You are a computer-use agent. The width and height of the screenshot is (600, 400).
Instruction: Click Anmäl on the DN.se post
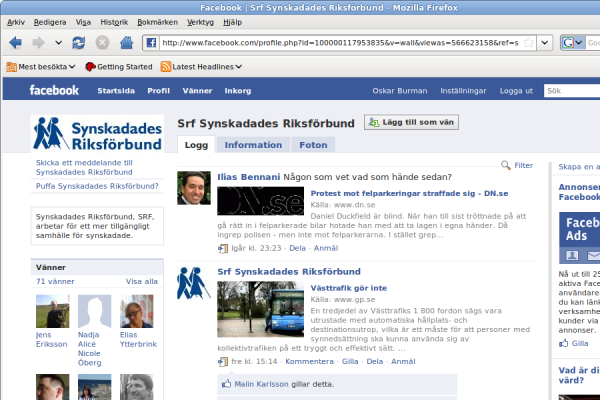click(326, 248)
